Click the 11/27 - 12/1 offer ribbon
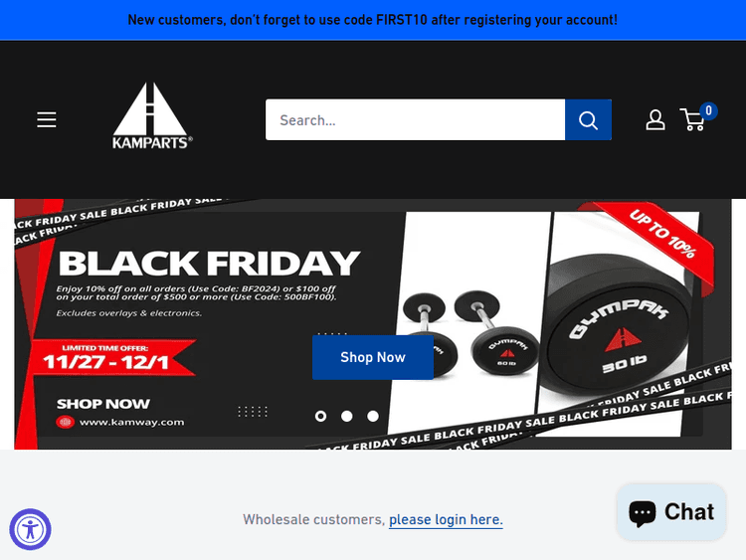 pyautogui.click(x=113, y=358)
